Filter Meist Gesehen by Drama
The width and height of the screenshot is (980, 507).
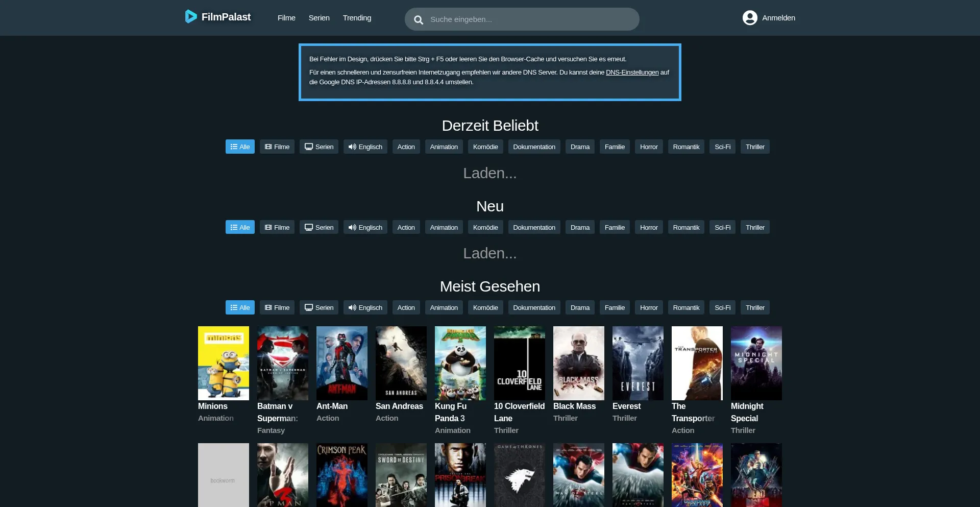(580, 307)
